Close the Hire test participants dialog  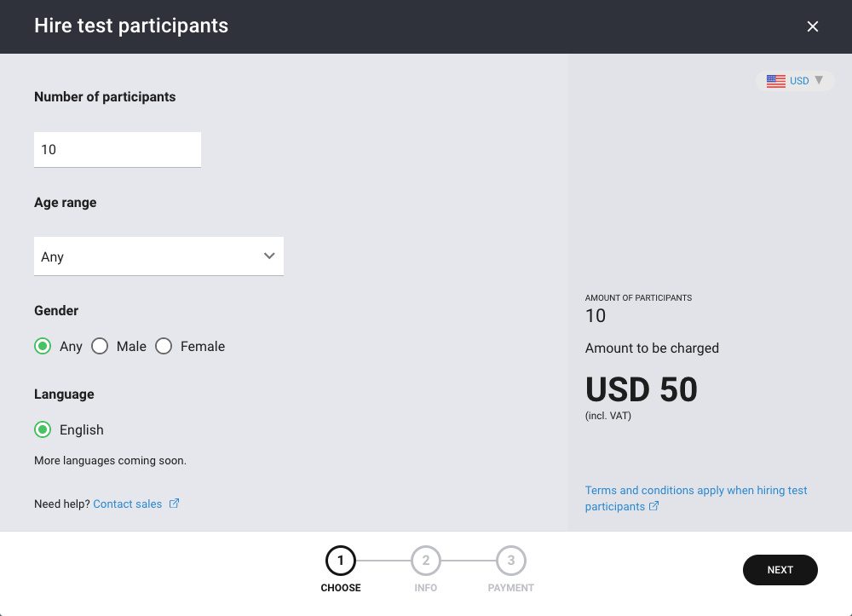click(x=812, y=26)
